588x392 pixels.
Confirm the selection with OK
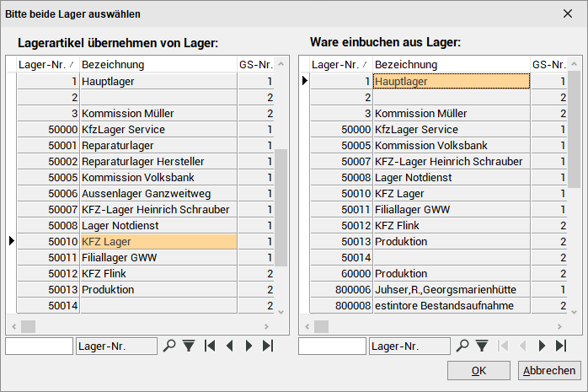coord(478,371)
